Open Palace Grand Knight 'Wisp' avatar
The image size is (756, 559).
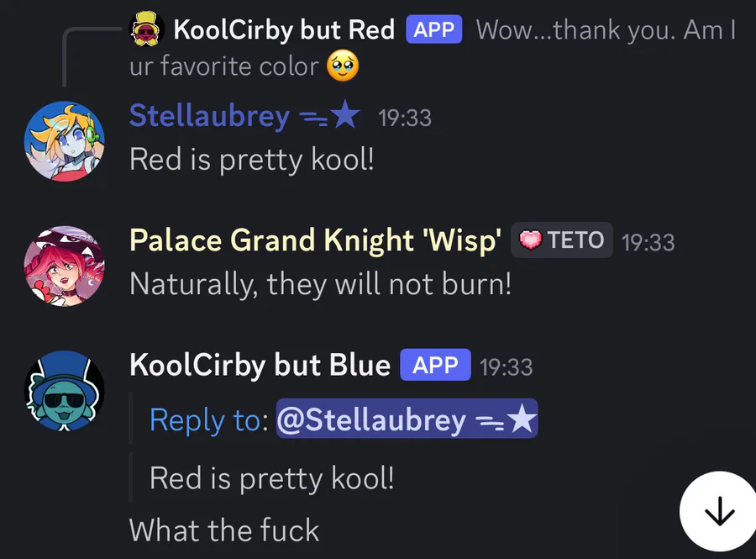tap(65, 266)
